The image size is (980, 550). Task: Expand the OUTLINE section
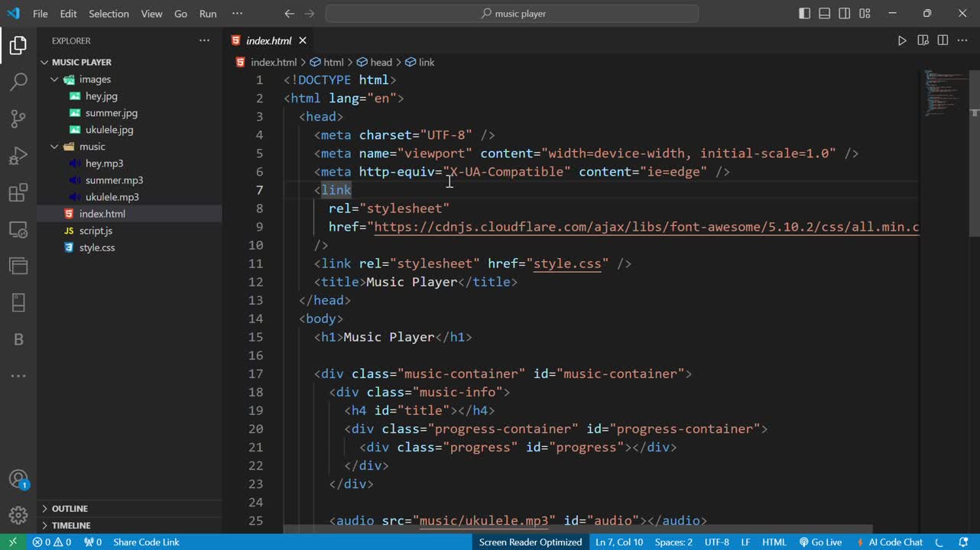pos(70,509)
